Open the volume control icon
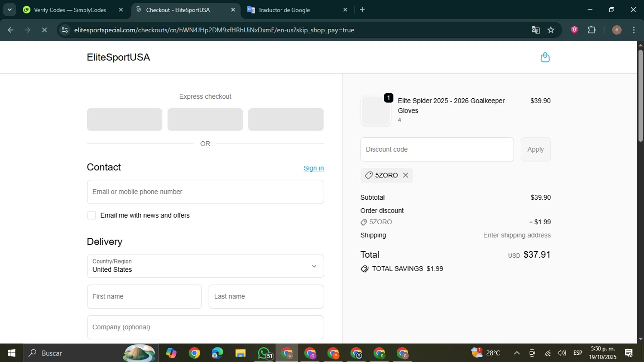Image resolution: width=644 pixels, height=362 pixels. (562, 353)
